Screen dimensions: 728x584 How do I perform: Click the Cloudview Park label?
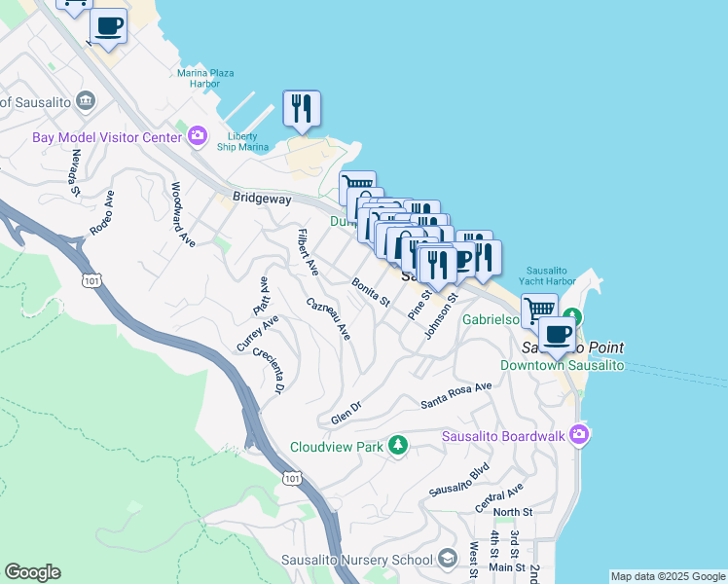(x=337, y=447)
